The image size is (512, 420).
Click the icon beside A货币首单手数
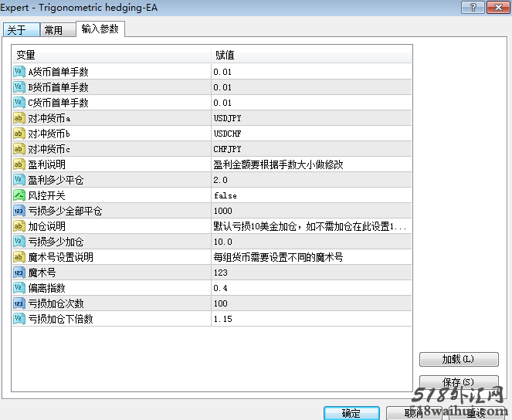coord(19,72)
